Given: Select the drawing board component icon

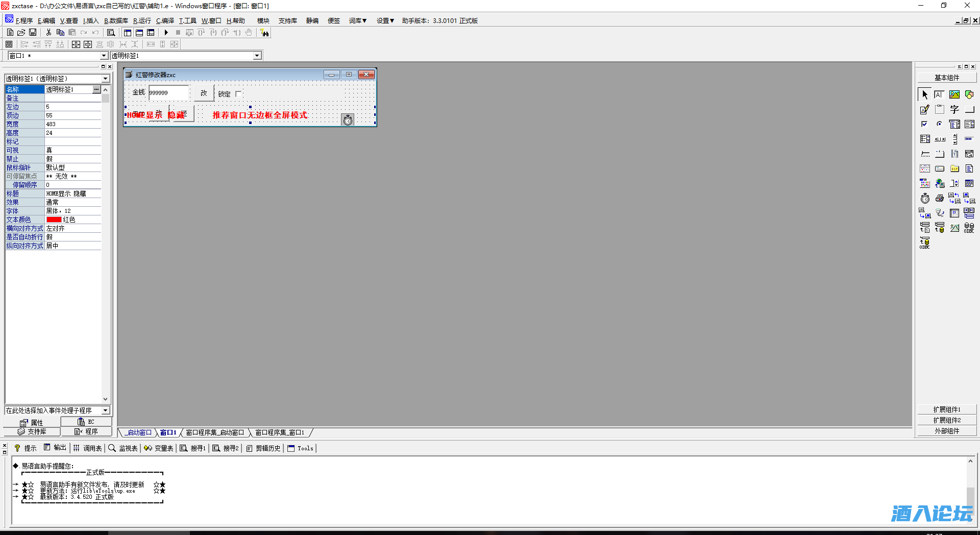Looking at the screenshot, I should point(925,109).
